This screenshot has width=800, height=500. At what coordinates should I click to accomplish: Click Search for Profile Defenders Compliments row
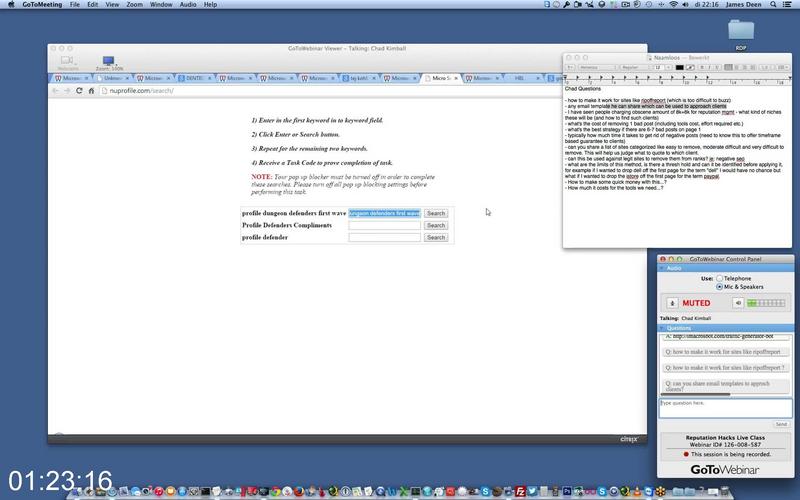pyautogui.click(x=436, y=225)
